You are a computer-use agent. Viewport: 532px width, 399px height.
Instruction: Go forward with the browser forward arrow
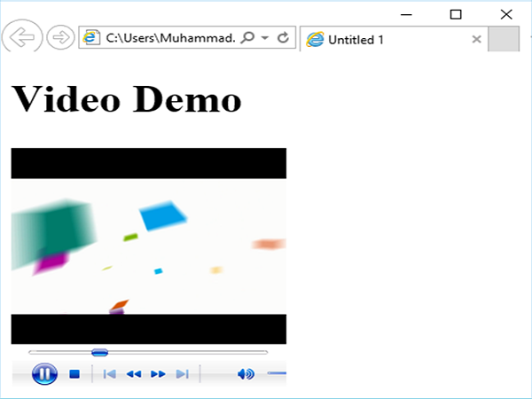60,37
